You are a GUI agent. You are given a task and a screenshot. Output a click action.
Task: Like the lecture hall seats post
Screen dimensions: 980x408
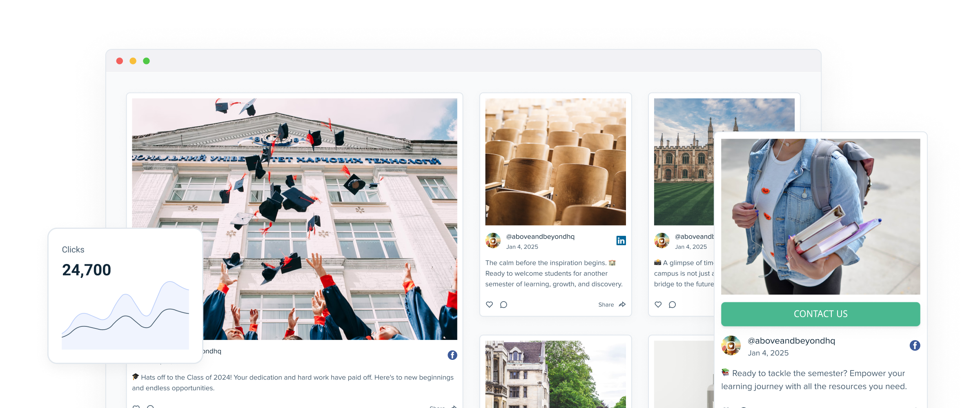[489, 304]
